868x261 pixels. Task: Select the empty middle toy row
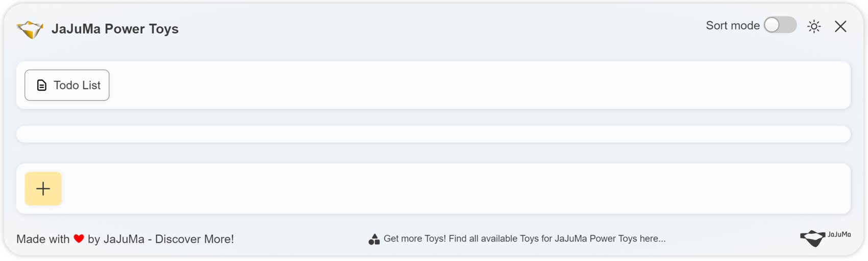(x=433, y=134)
